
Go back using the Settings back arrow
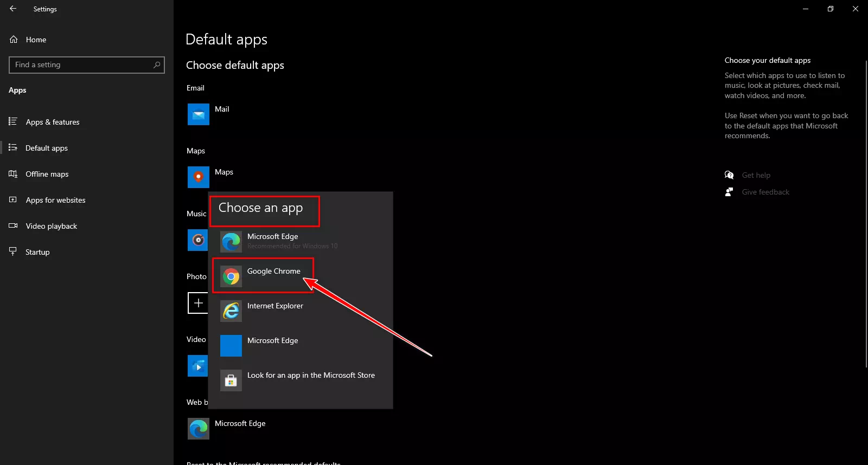point(13,9)
